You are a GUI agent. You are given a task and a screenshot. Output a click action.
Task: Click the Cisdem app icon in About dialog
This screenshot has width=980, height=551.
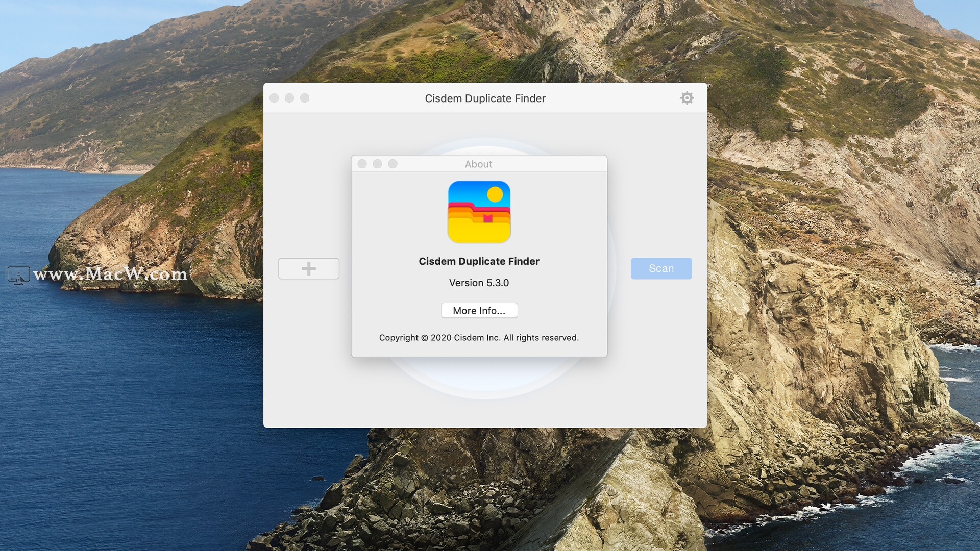point(479,212)
